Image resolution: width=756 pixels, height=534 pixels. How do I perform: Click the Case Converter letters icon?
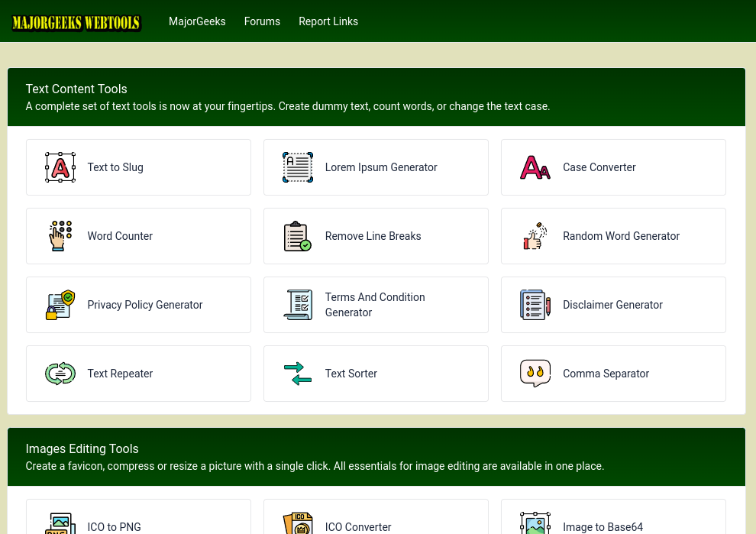pyautogui.click(x=535, y=167)
